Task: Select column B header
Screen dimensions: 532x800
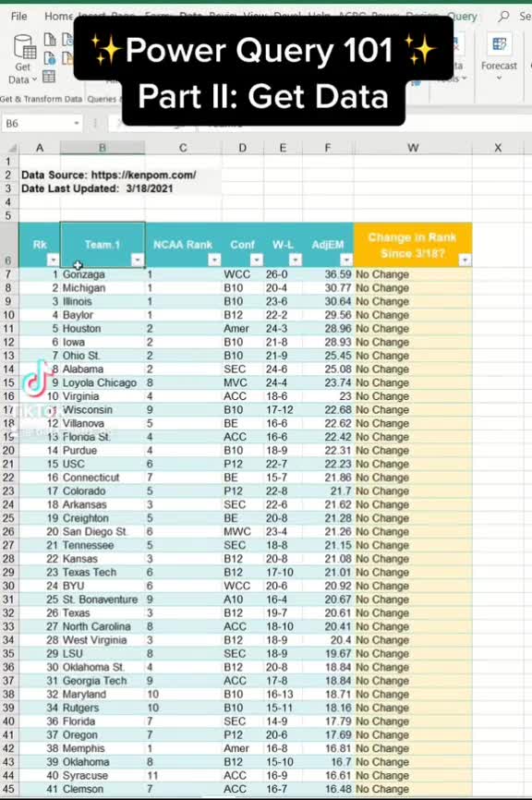Action: pyautogui.click(x=103, y=148)
